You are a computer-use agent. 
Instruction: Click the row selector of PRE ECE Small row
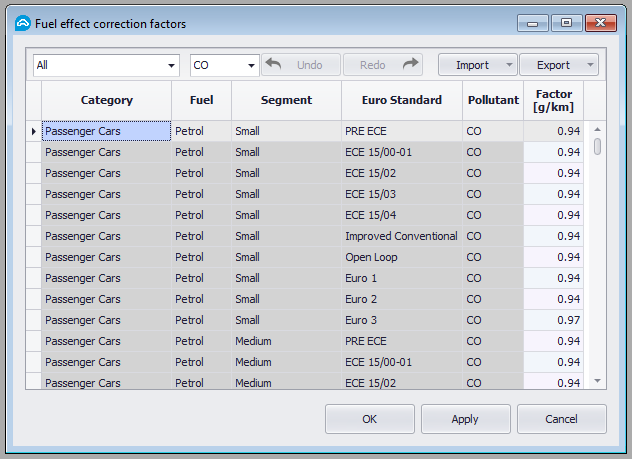[x=33, y=131]
